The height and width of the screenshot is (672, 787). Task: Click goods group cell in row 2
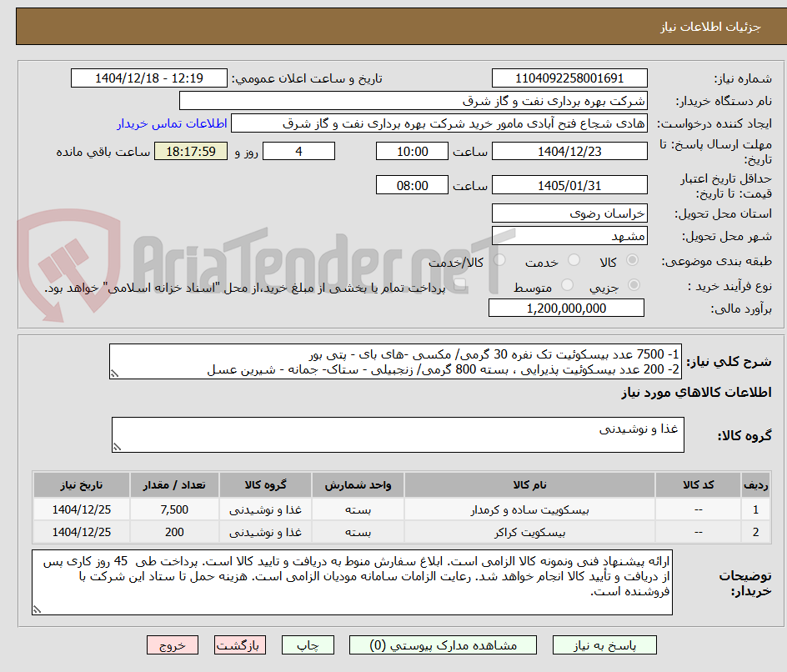click(265, 533)
